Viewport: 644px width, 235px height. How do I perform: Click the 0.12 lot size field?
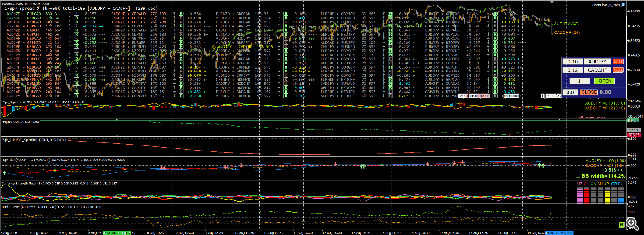click(x=572, y=70)
